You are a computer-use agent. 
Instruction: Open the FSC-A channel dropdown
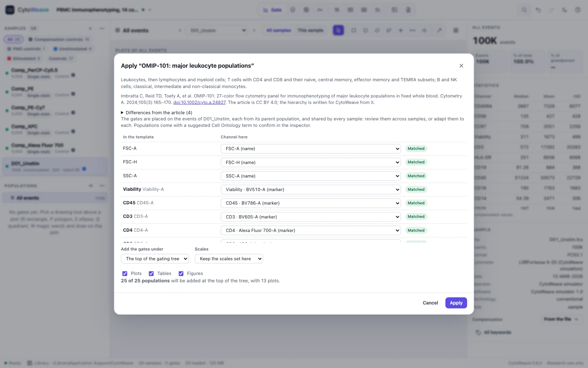click(x=310, y=149)
